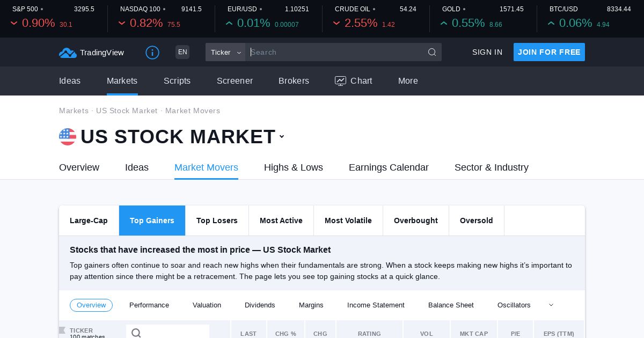Viewport: 644px width, 338px height.
Task: Open the info circle icon
Action: point(152,53)
